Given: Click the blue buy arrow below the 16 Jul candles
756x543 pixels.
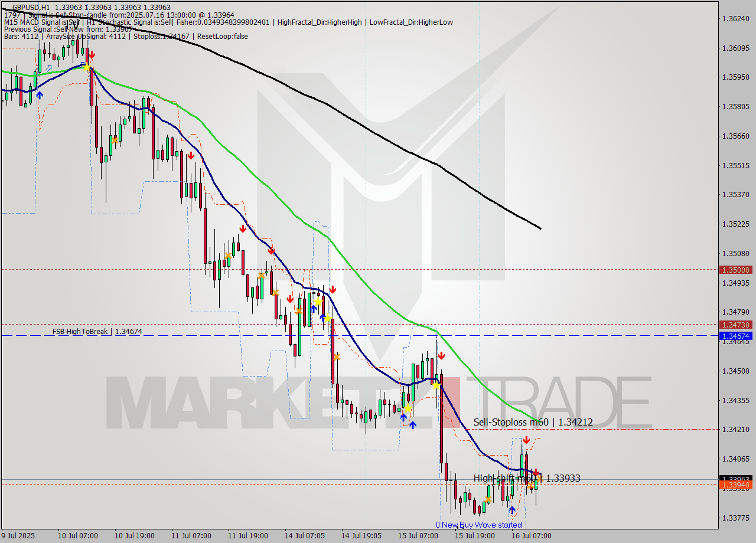Looking at the screenshot, I should tap(511, 511).
